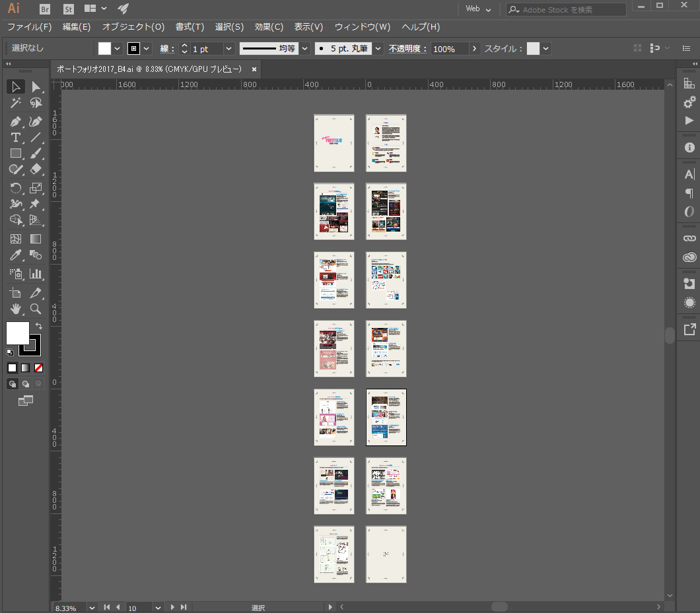The width and height of the screenshot is (700, 613).
Task: Click the large white Fill color swatch
Action: [x=18, y=333]
